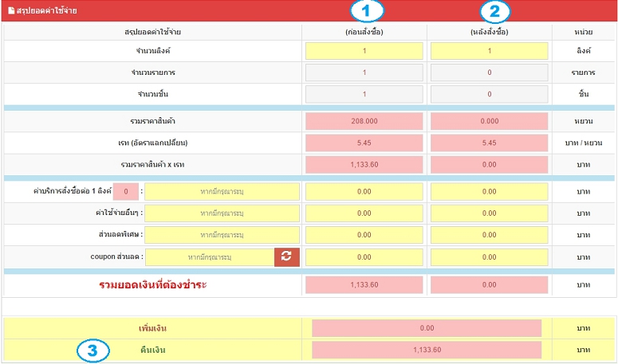Click จำนวนลิงค์ field in after-order column
Screen dimensions: 618x364
[x=489, y=51]
